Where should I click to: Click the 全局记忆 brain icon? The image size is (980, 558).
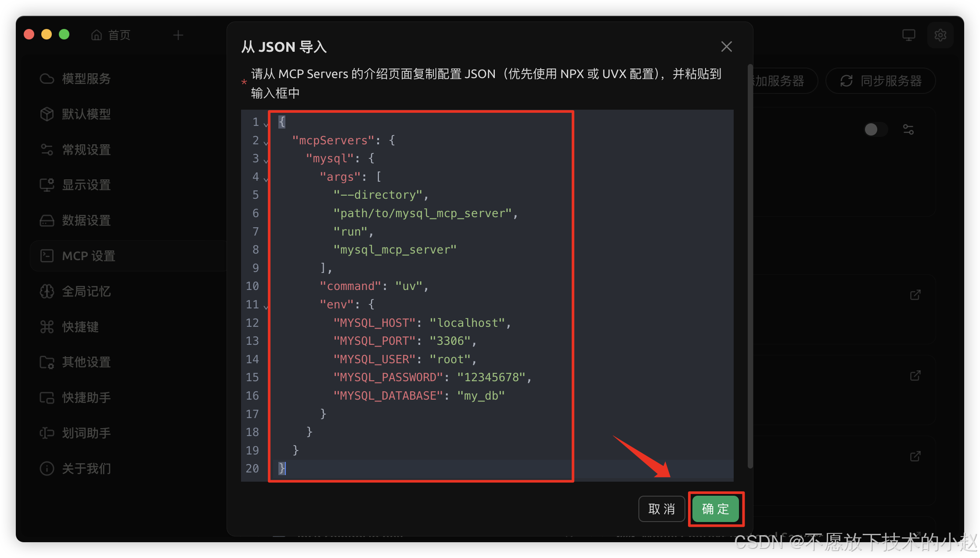[47, 291]
